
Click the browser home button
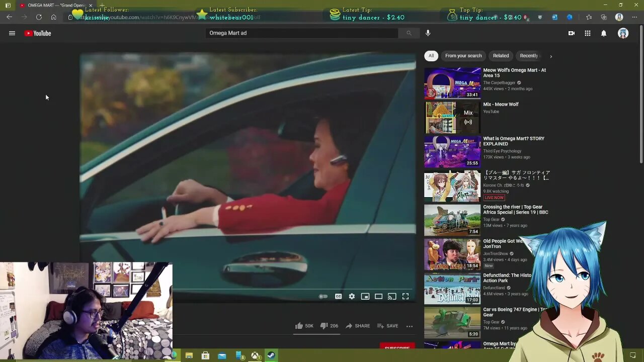click(x=53, y=17)
